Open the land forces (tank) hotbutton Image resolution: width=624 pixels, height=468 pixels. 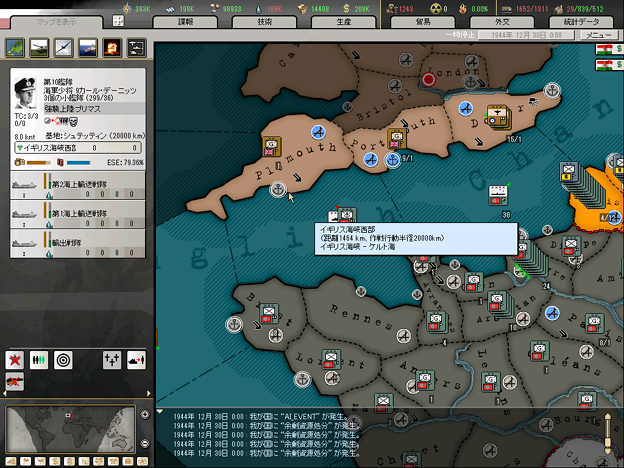pyautogui.click(x=39, y=48)
